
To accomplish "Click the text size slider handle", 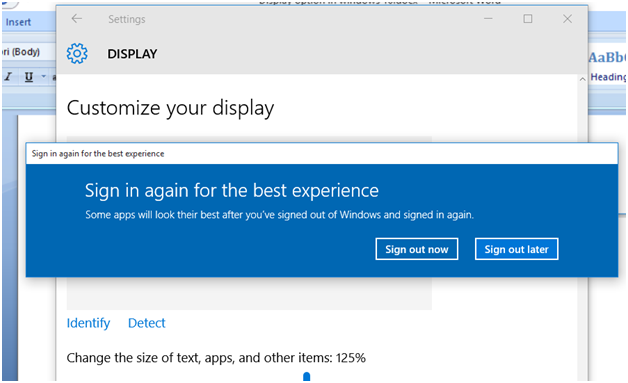I will (x=307, y=377).
